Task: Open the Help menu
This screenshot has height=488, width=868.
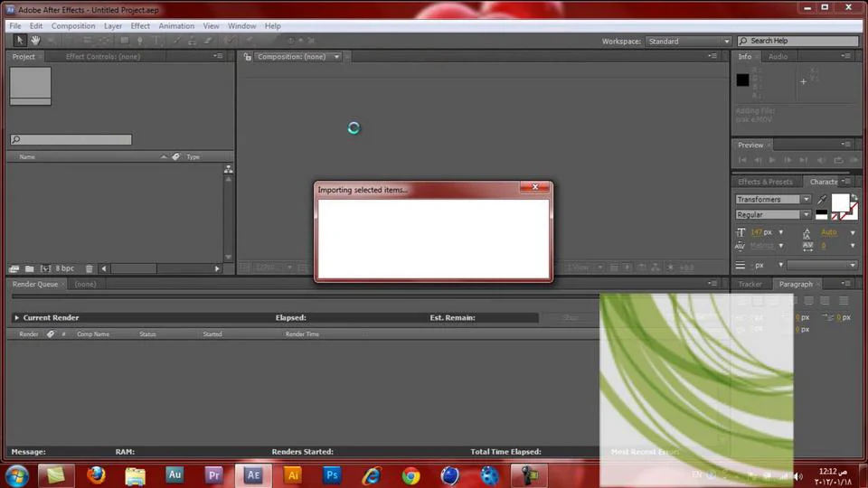Action: coord(272,26)
